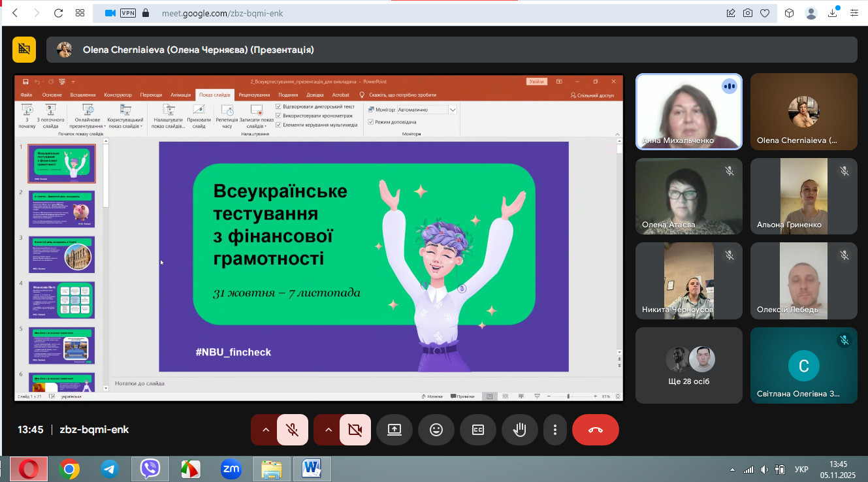This screenshot has height=482, width=868.
Task: Unmute the microphone
Action: [x=292, y=430]
